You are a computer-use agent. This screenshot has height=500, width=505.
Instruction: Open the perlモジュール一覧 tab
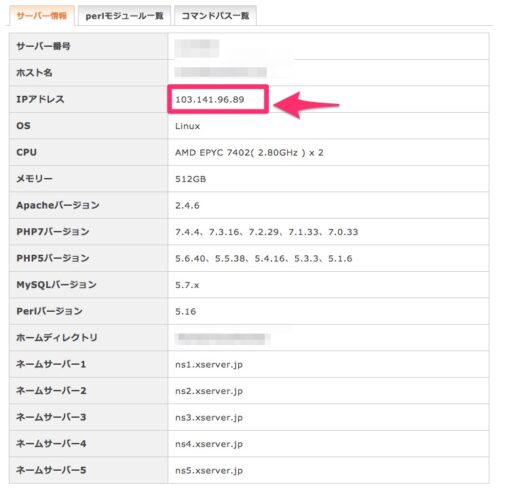tap(124, 16)
